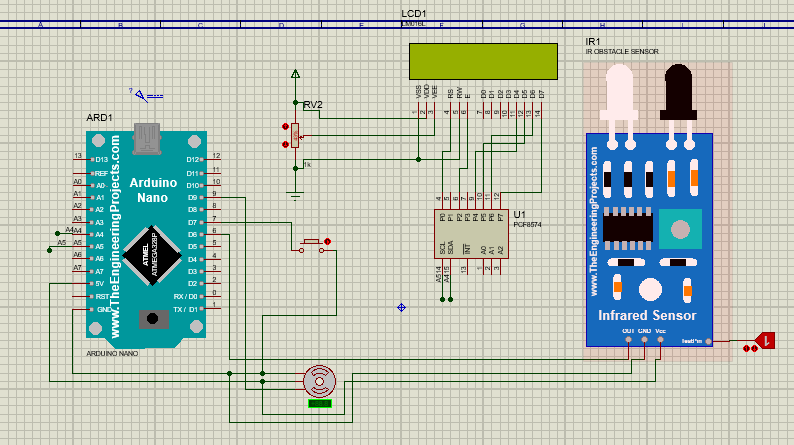Select the U1 reference label
The height and width of the screenshot is (445, 794).
point(520,215)
